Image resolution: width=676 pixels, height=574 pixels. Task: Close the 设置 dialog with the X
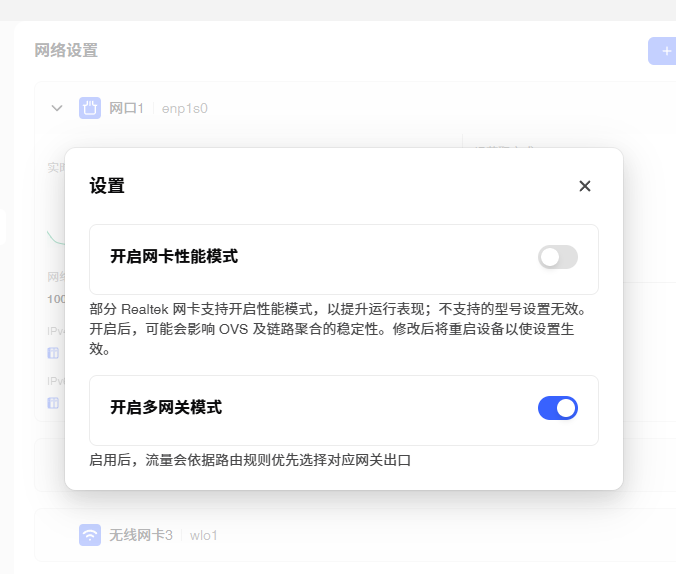(585, 186)
